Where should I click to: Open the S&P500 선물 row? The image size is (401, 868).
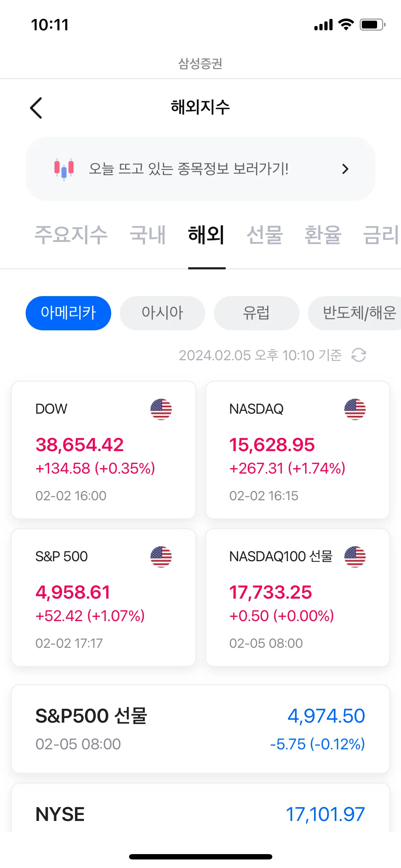[200, 729]
